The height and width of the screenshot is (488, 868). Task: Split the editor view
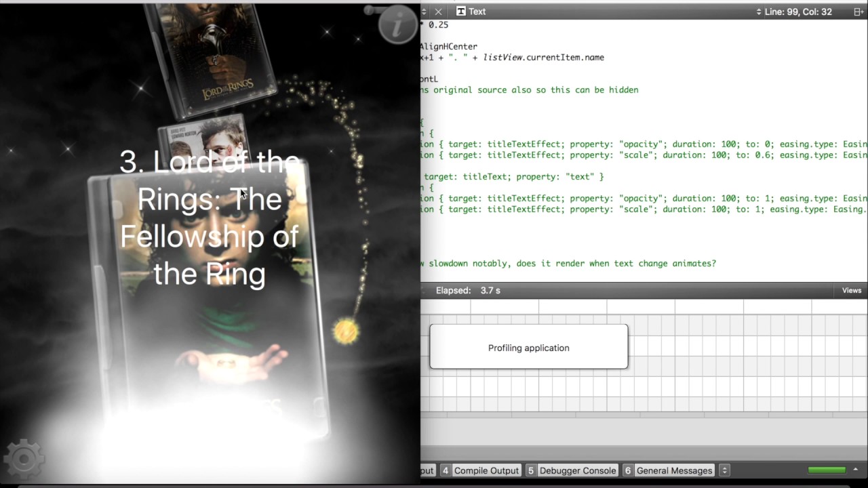coord(858,12)
